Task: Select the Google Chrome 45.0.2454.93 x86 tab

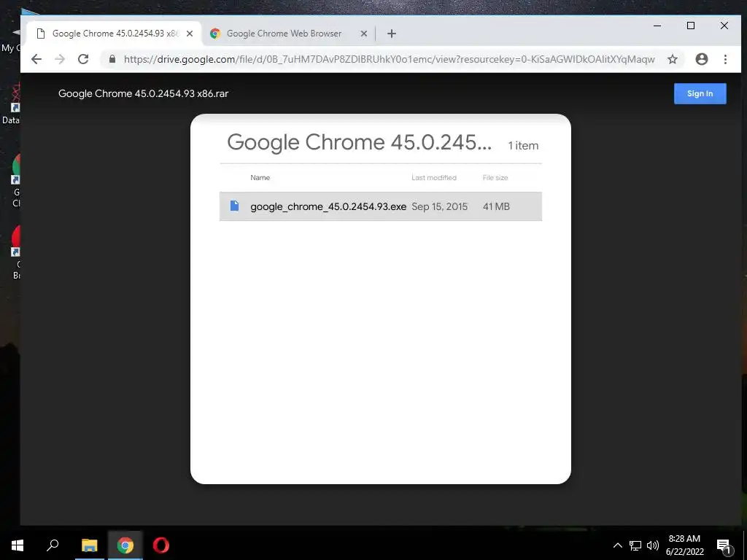Action: [115, 34]
